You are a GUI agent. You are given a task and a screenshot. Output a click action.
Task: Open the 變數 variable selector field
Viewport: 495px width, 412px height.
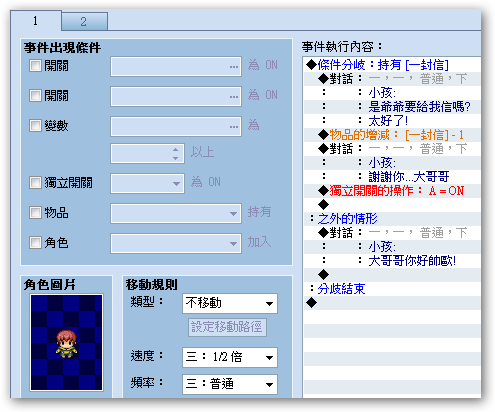click(x=176, y=127)
